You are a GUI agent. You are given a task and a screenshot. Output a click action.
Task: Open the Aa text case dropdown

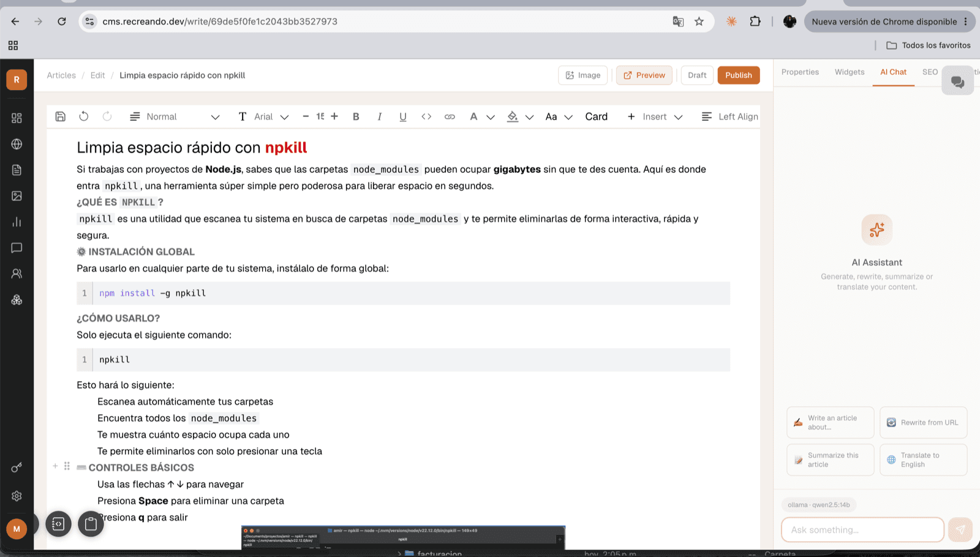559,116
